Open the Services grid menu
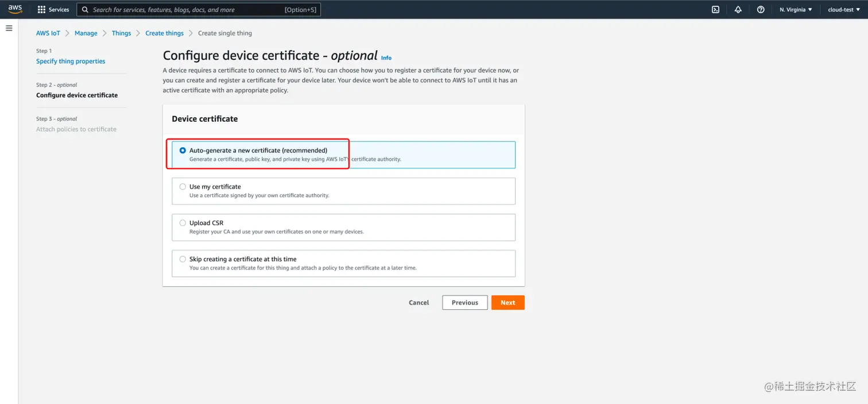Viewport: 868px width, 404px height. (41, 10)
